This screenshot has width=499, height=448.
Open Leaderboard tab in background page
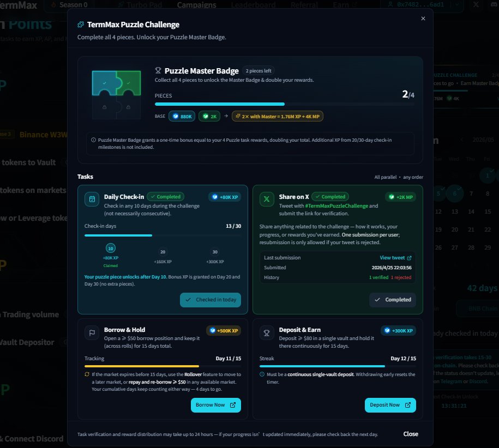click(x=254, y=5)
